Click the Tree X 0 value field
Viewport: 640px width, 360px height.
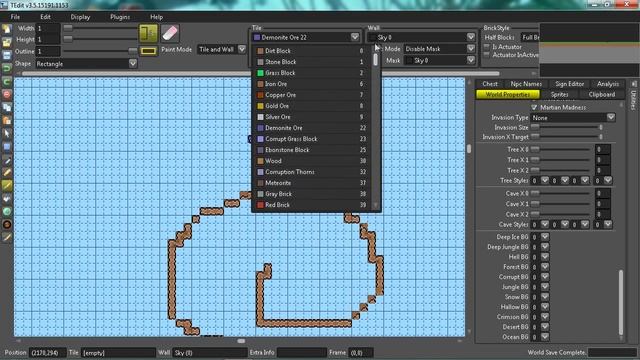point(602,149)
